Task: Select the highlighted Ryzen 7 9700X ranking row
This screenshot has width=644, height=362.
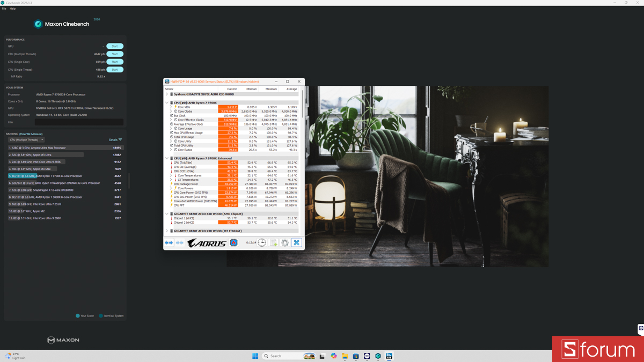Action: [x=65, y=176]
